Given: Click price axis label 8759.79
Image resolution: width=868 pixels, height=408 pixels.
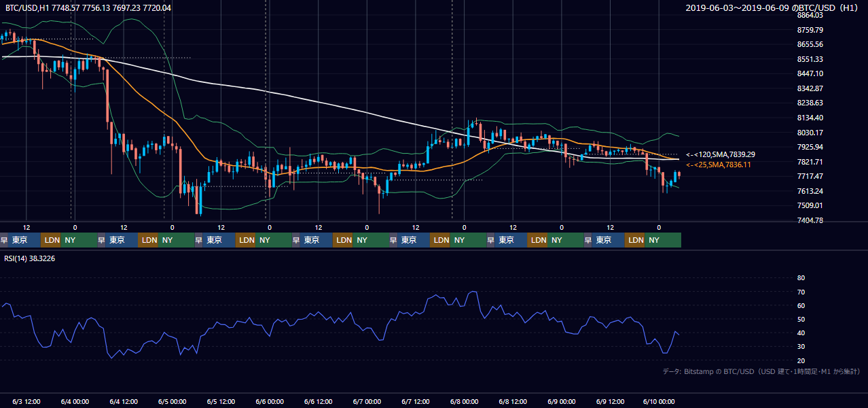Looking at the screenshot, I should click(x=810, y=30).
